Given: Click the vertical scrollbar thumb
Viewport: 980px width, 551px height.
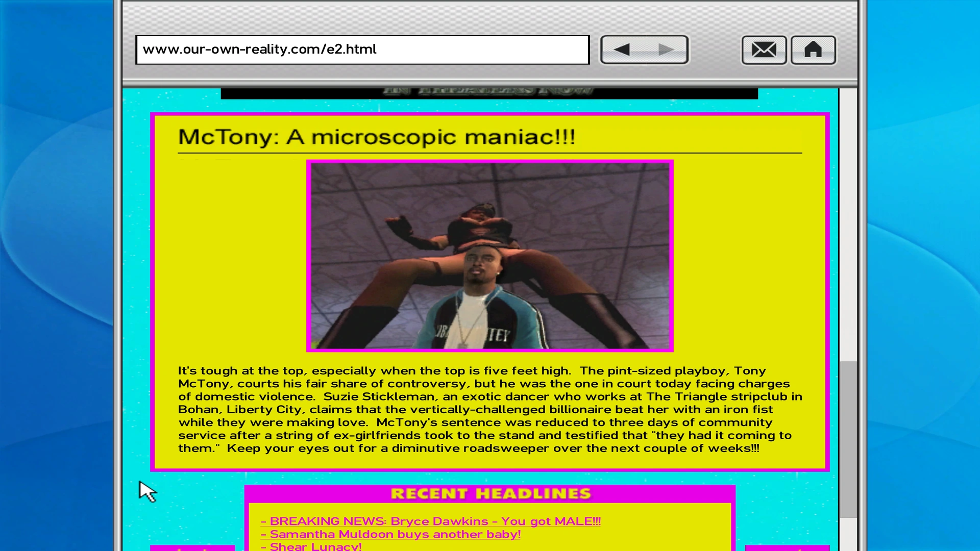Looking at the screenshot, I should point(848,439).
